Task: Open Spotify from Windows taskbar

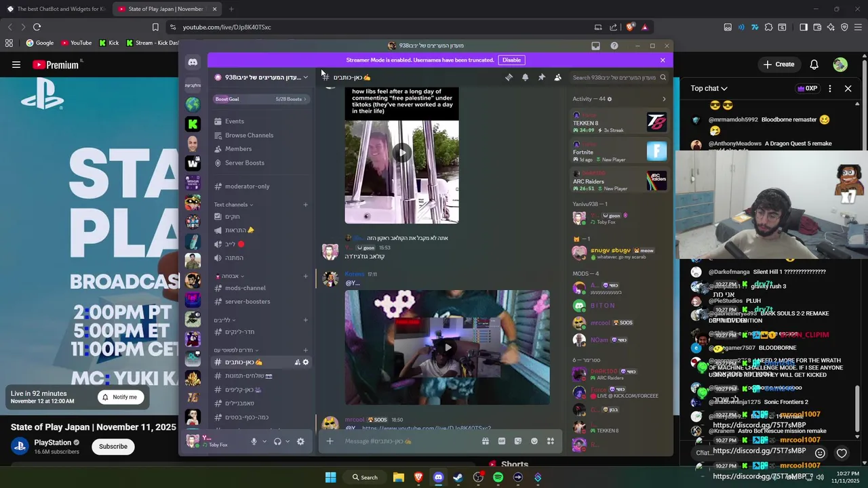Action: [498, 477]
